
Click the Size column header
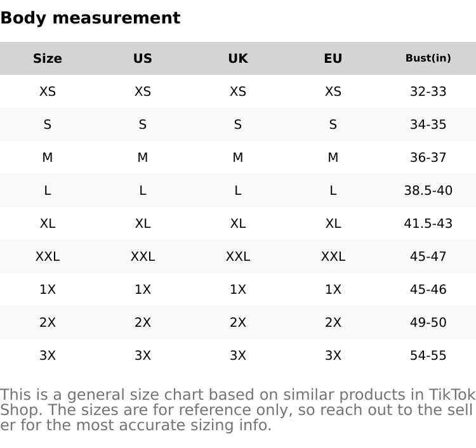[48, 58]
